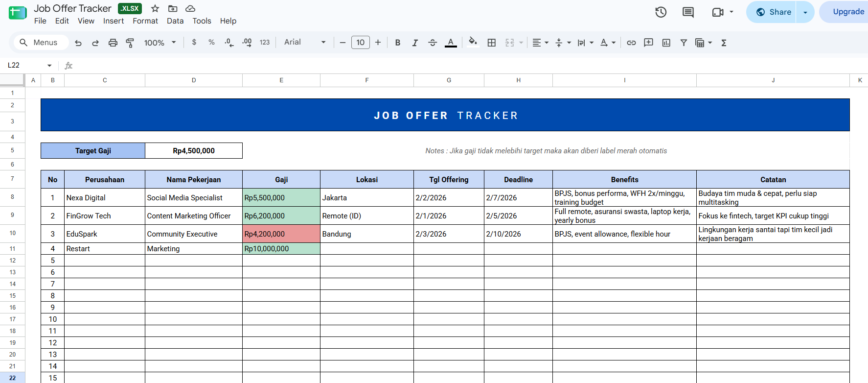This screenshot has height=383, width=868.
Task: Click the Undo icon
Action: (x=78, y=43)
